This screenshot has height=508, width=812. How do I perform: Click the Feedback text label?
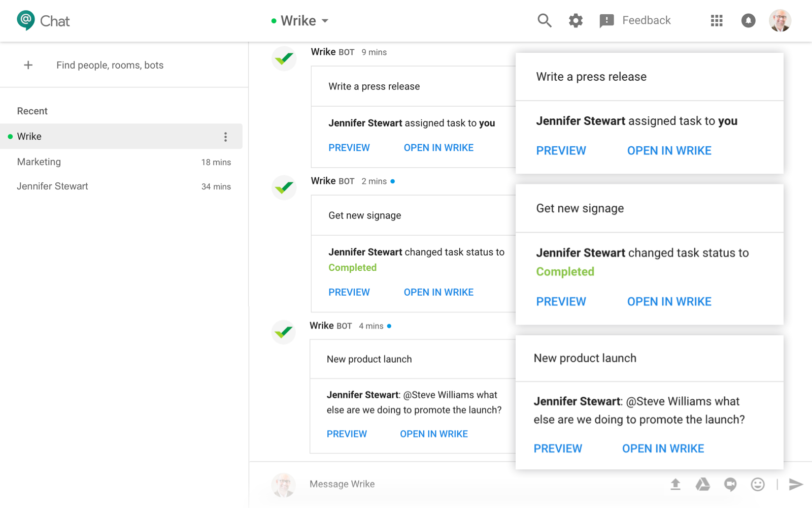pyautogui.click(x=647, y=20)
